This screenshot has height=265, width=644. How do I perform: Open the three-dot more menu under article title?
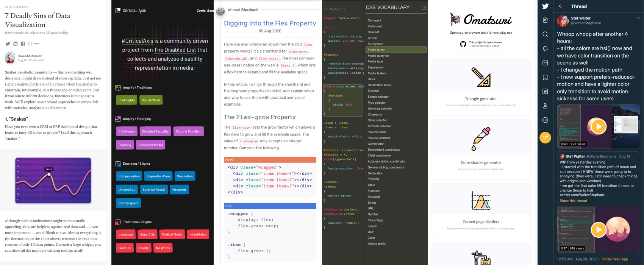[x=37, y=44]
